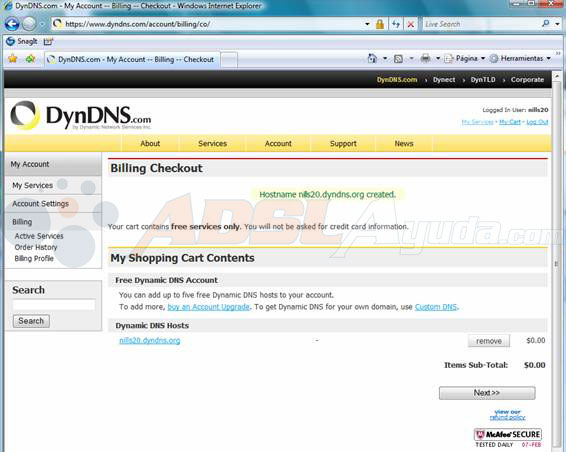Click the Home icon in toolbar
This screenshot has height=452, width=566.
tap(372, 58)
